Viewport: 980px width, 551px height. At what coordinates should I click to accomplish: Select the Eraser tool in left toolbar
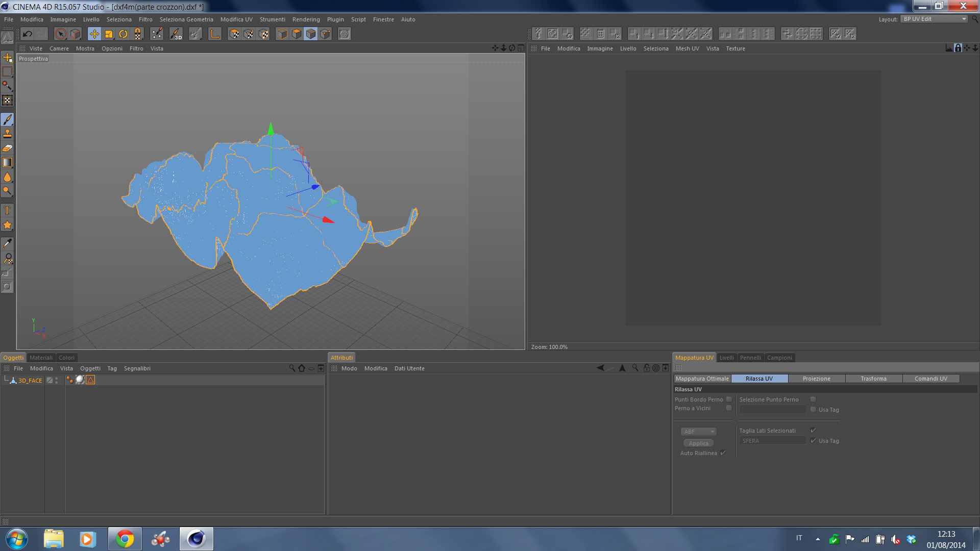[x=8, y=148]
